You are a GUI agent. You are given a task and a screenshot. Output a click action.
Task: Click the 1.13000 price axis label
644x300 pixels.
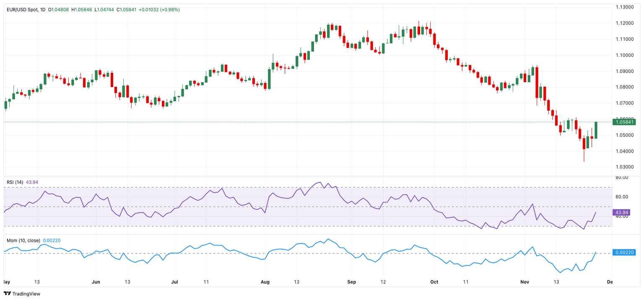pos(624,7)
